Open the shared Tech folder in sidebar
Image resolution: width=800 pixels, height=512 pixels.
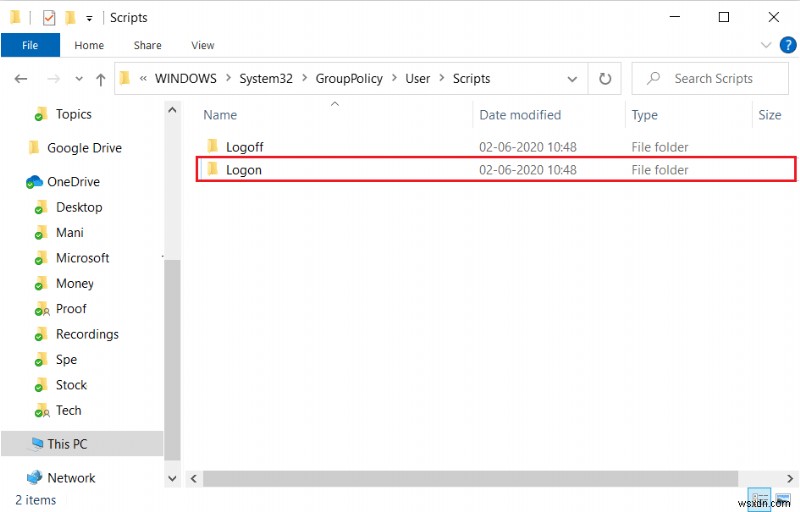pos(68,411)
